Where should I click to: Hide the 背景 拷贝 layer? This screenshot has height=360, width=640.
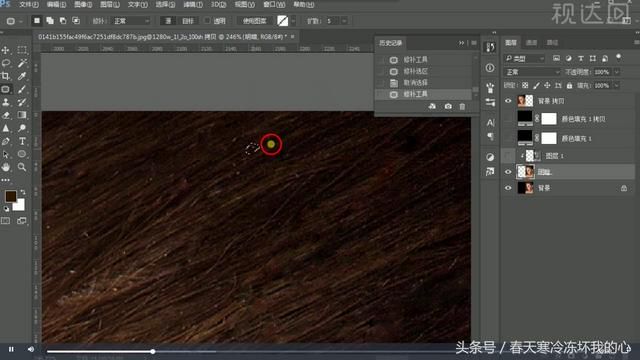click(508, 101)
